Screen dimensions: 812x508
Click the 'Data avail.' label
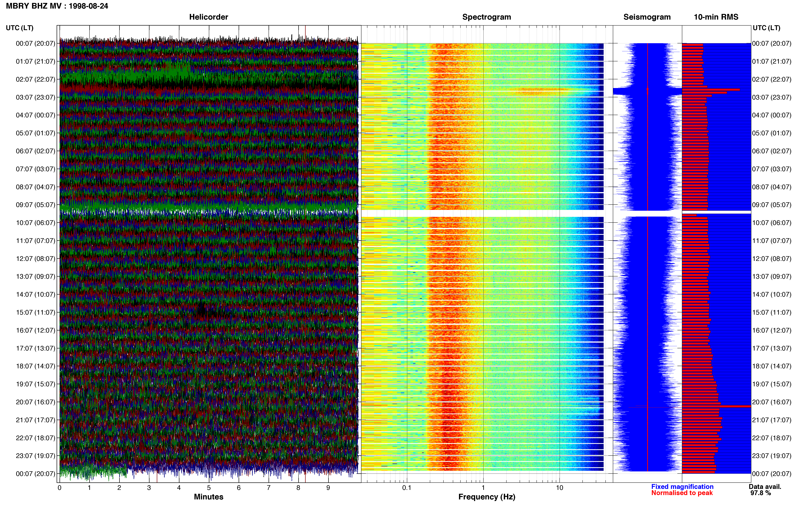pos(765,486)
